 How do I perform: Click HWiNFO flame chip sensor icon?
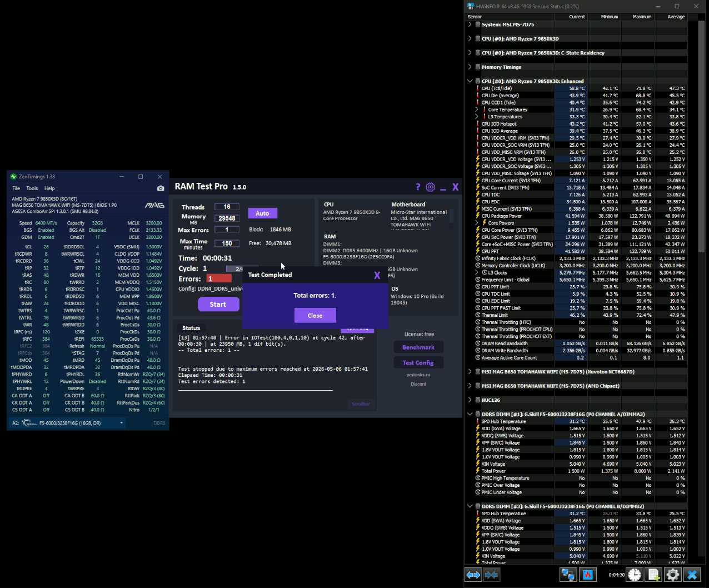[x=587, y=575]
